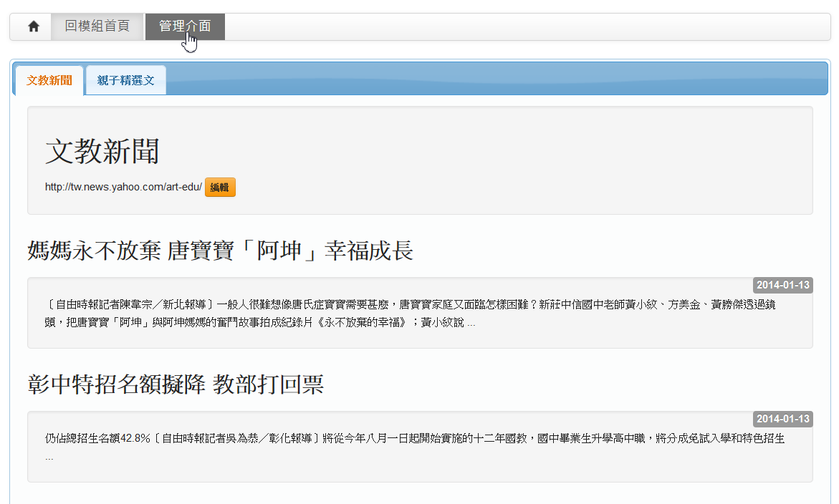Image resolution: width=839 pixels, height=504 pixels.
Task: Click date badge on 唐寶寶 article
Action: click(782, 285)
